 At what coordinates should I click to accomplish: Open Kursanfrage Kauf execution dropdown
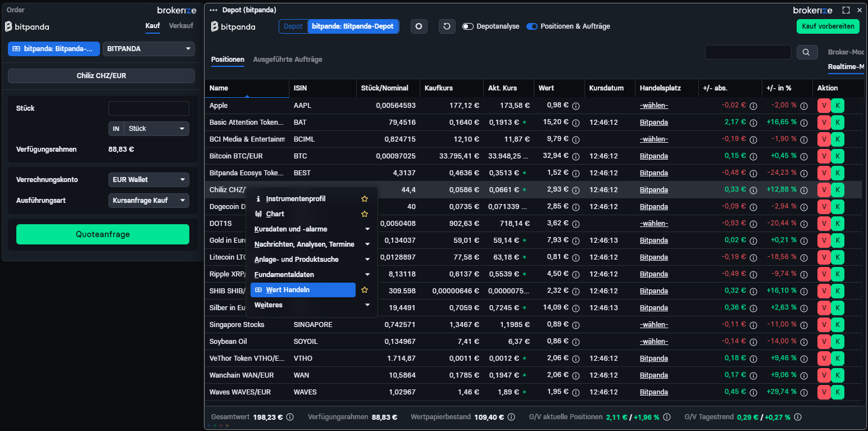149,200
